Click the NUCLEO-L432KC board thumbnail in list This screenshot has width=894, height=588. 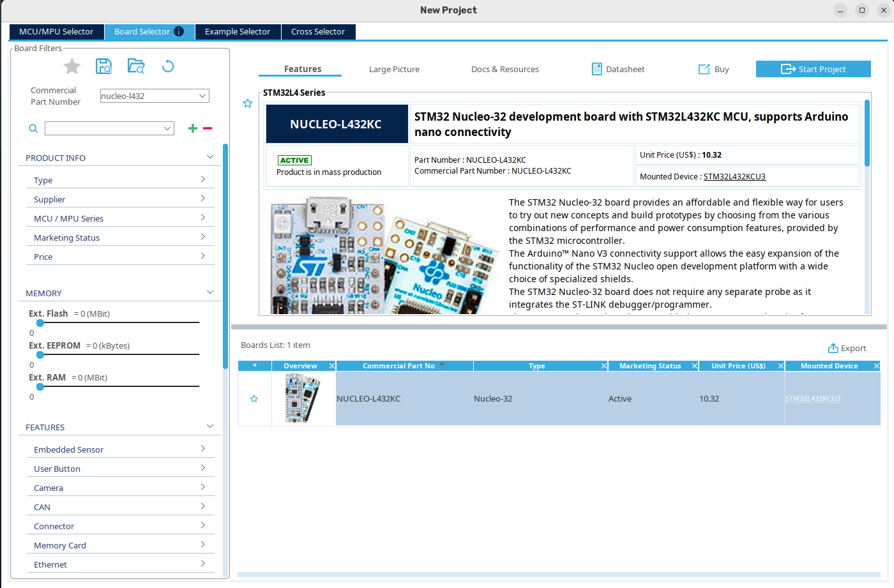(x=303, y=398)
